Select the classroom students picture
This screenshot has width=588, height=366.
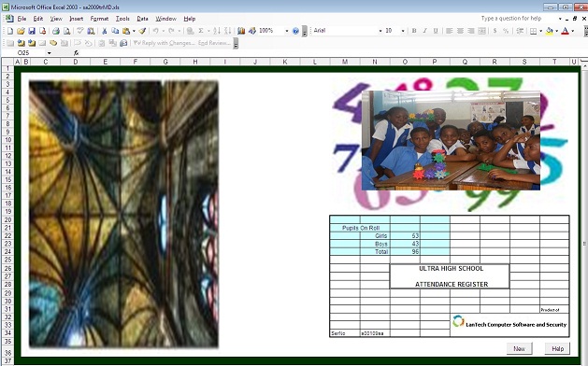click(451, 140)
